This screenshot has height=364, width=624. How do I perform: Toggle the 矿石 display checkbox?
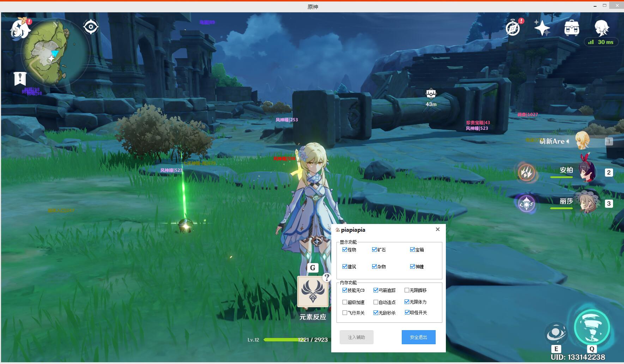[x=375, y=249]
